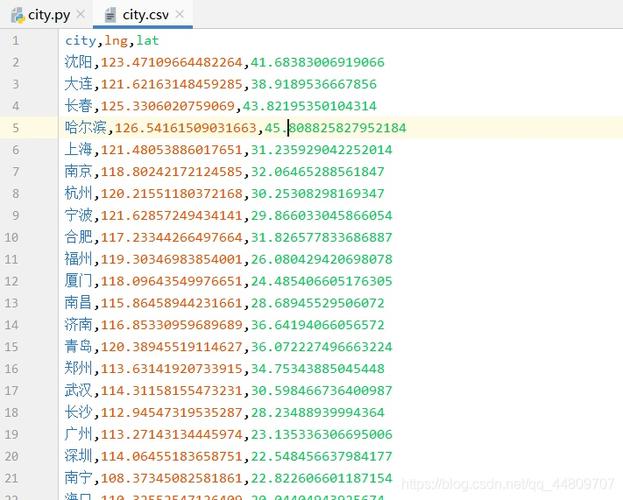Click longitude 126.54161509031663

click(x=186, y=128)
